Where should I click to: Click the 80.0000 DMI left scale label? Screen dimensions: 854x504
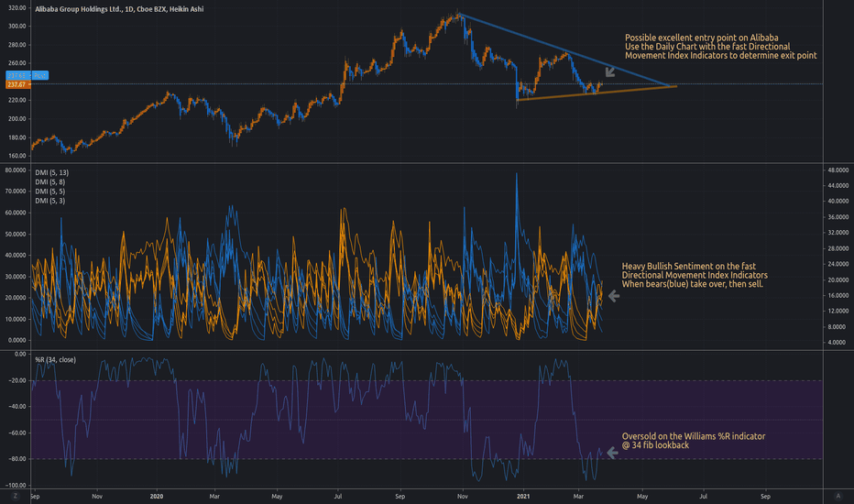point(16,170)
